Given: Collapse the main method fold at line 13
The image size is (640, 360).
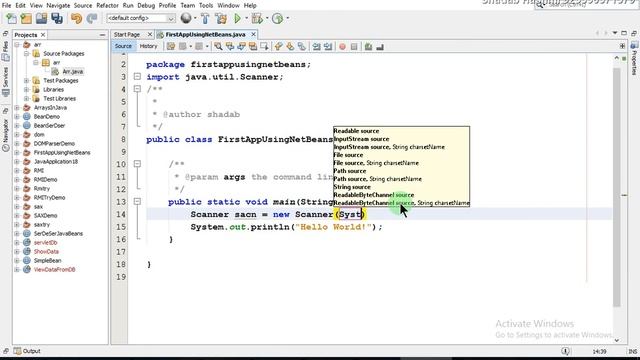Looking at the screenshot, I should (137, 202).
